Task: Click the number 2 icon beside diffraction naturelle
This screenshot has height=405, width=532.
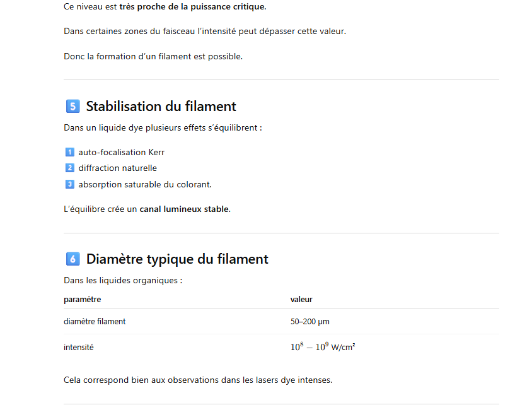Action: (x=69, y=168)
